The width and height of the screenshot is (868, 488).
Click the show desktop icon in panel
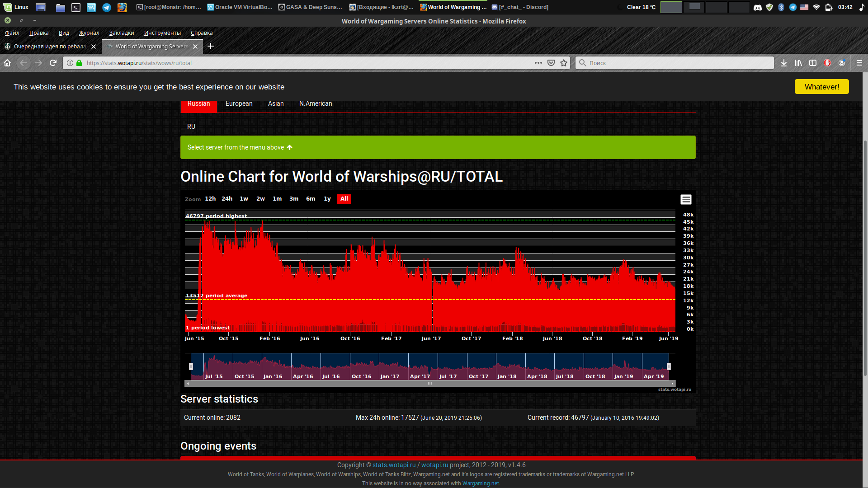[x=41, y=7]
